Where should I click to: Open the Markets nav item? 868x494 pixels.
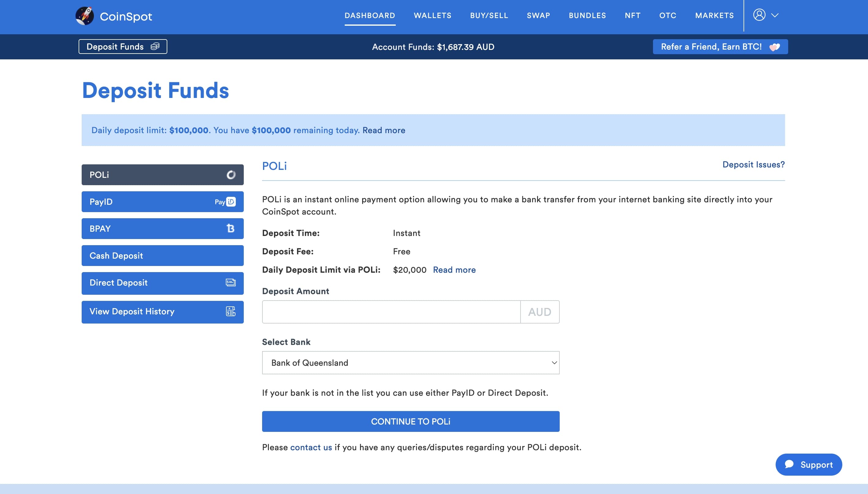714,16
